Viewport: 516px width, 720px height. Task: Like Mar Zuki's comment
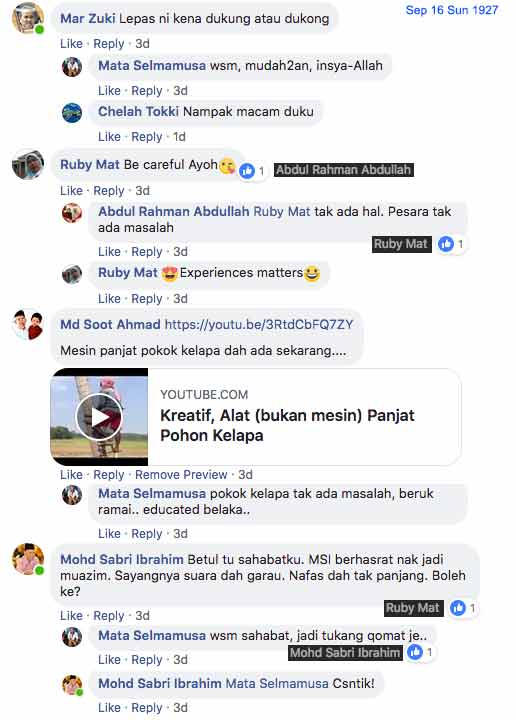tap(71, 44)
